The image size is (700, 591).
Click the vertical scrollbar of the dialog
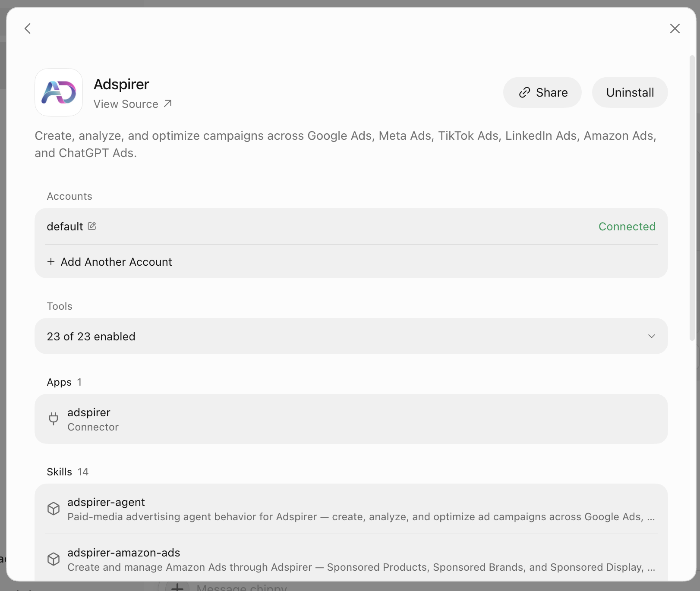pos(692,198)
